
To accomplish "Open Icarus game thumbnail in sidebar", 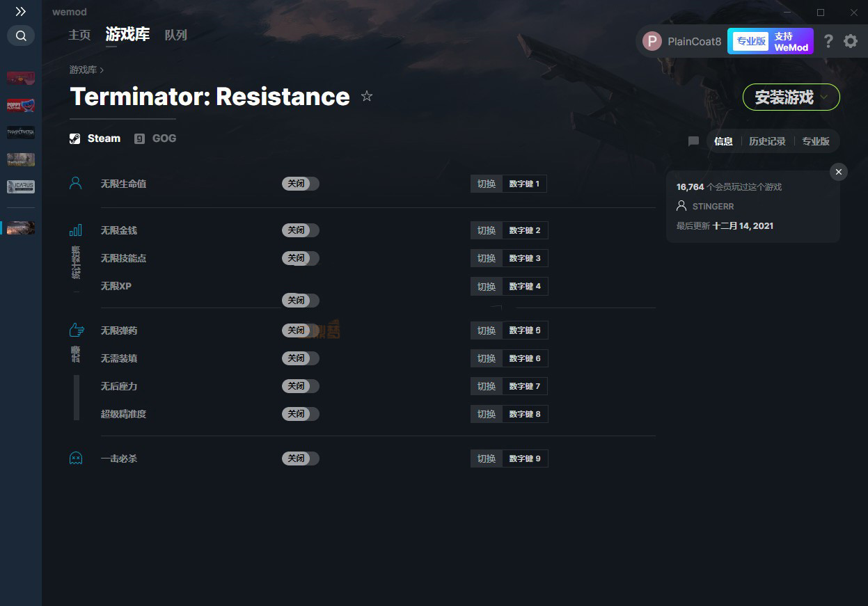I will click(21, 186).
